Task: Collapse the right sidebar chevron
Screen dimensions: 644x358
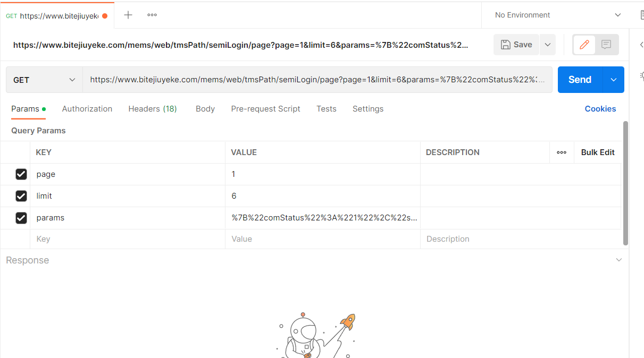Action: (x=641, y=45)
